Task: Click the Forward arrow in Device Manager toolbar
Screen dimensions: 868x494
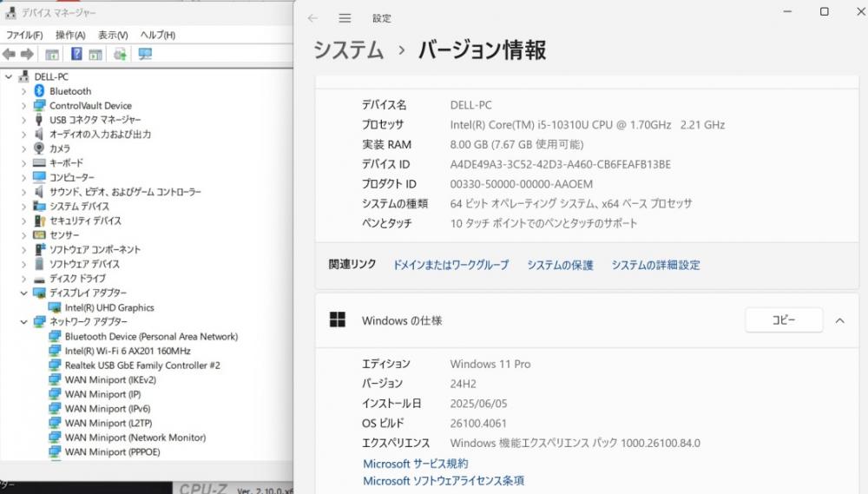Action: point(27,55)
